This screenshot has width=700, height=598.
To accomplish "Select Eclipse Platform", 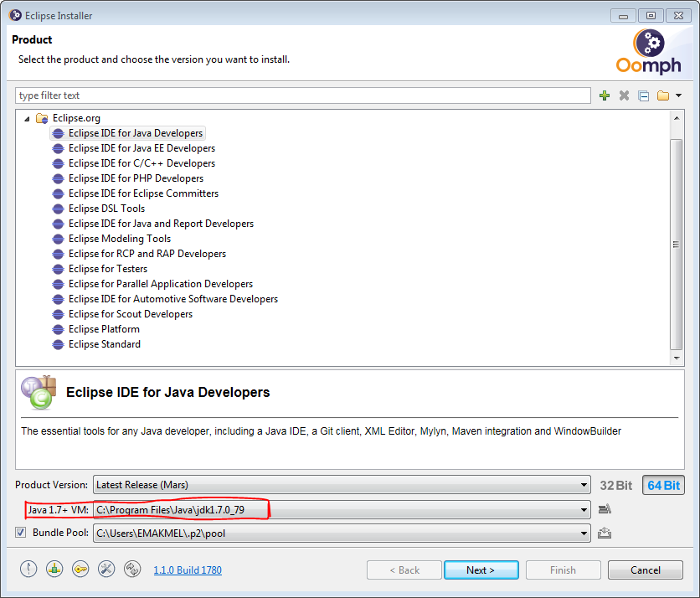I will [x=104, y=329].
